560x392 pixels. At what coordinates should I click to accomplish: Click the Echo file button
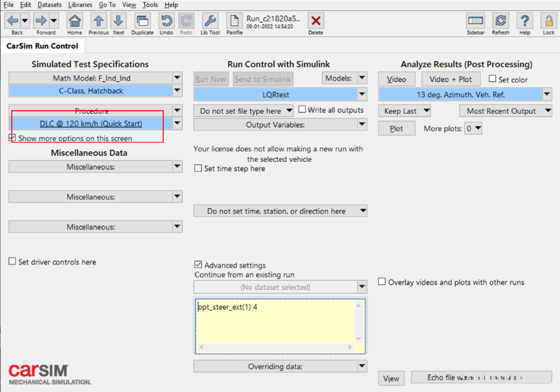tap(481, 378)
